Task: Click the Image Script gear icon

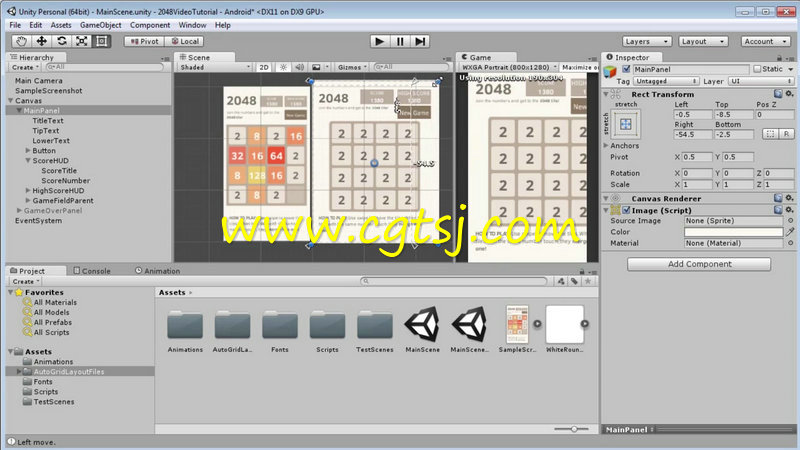Action: point(789,210)
